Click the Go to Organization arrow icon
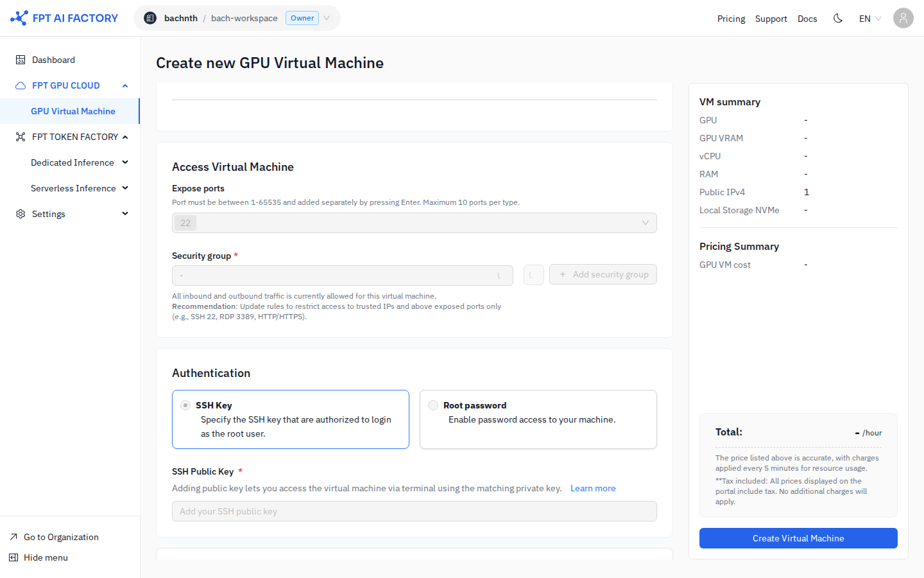The height and width of the screenshot is (578, 924). coord(13,537)
